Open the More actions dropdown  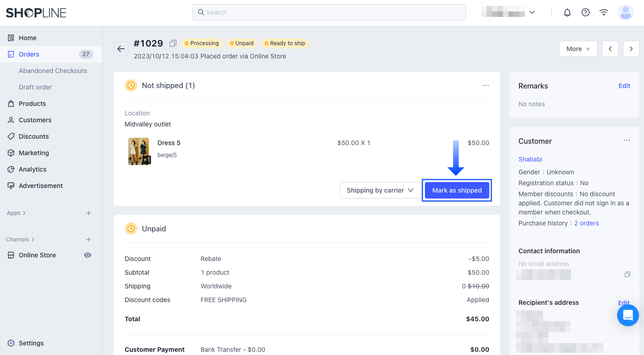[578, 48]
